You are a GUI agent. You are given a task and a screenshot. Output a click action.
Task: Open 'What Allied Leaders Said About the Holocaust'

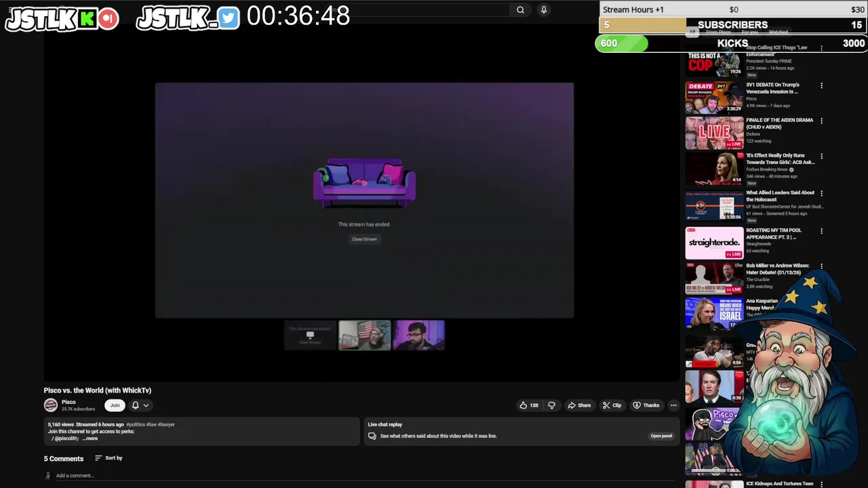click(780, 196)
